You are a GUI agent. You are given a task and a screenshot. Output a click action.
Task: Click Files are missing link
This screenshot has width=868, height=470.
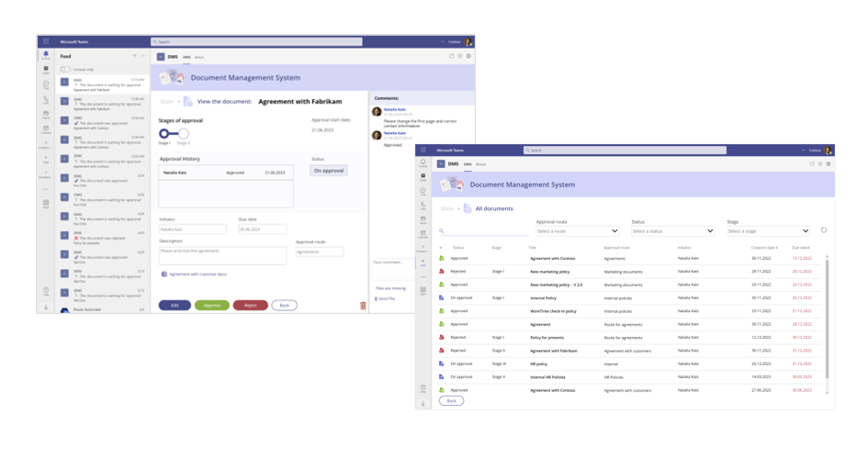coord(390,288)
